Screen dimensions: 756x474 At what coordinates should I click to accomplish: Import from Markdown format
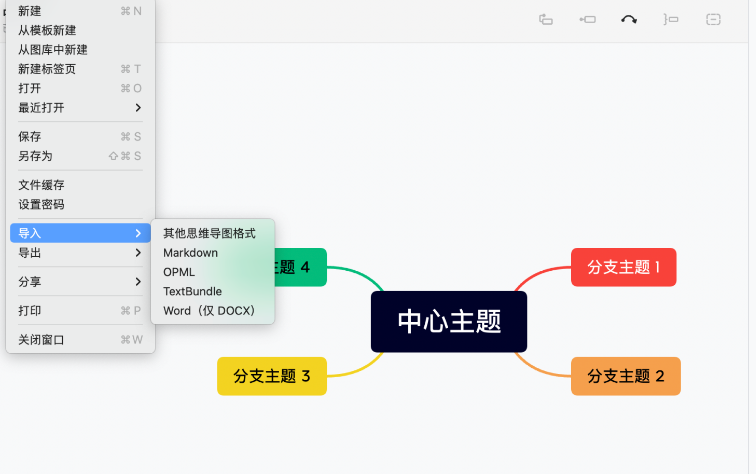tap(190, 253)
